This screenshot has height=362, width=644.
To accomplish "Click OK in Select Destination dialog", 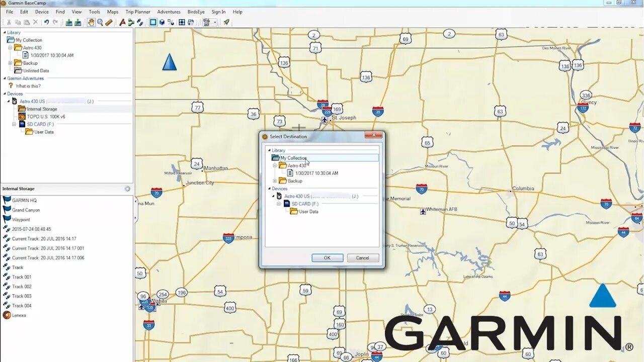I will [327, 258].
